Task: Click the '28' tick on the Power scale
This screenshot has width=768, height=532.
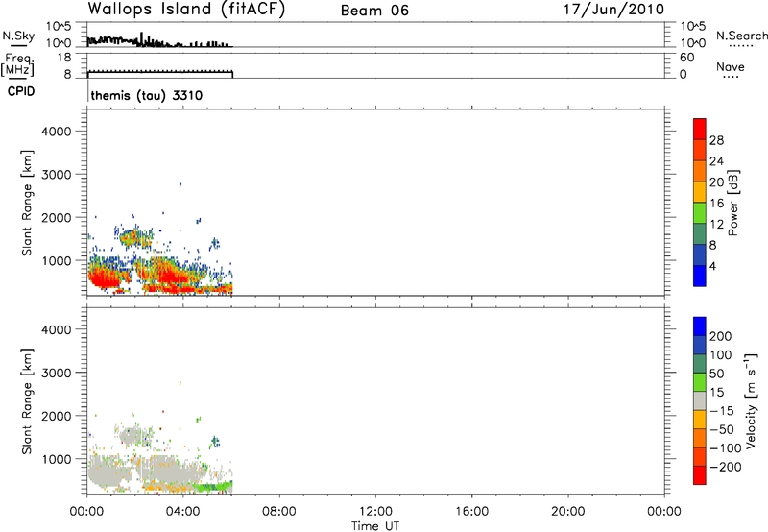Action: coord(716,140)
